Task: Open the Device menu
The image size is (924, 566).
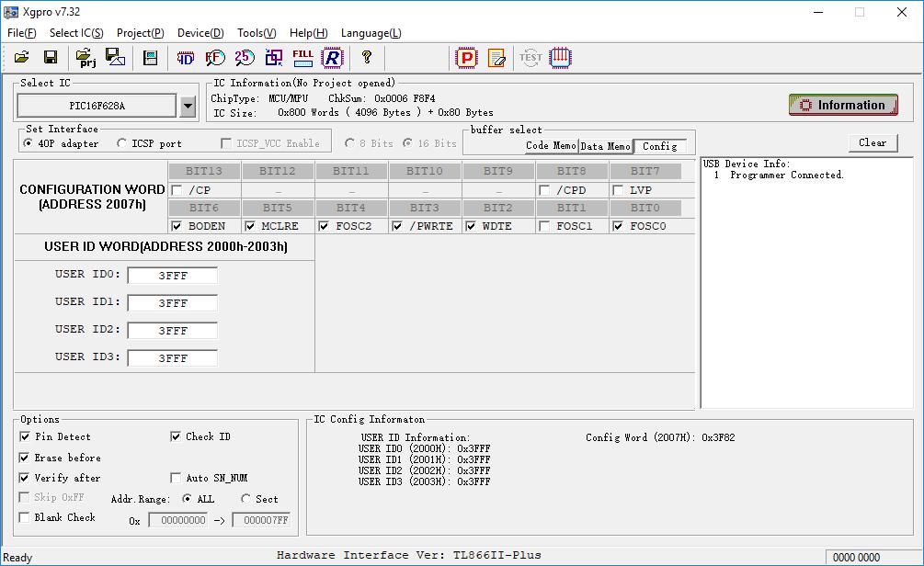Action: coord(200,33)
